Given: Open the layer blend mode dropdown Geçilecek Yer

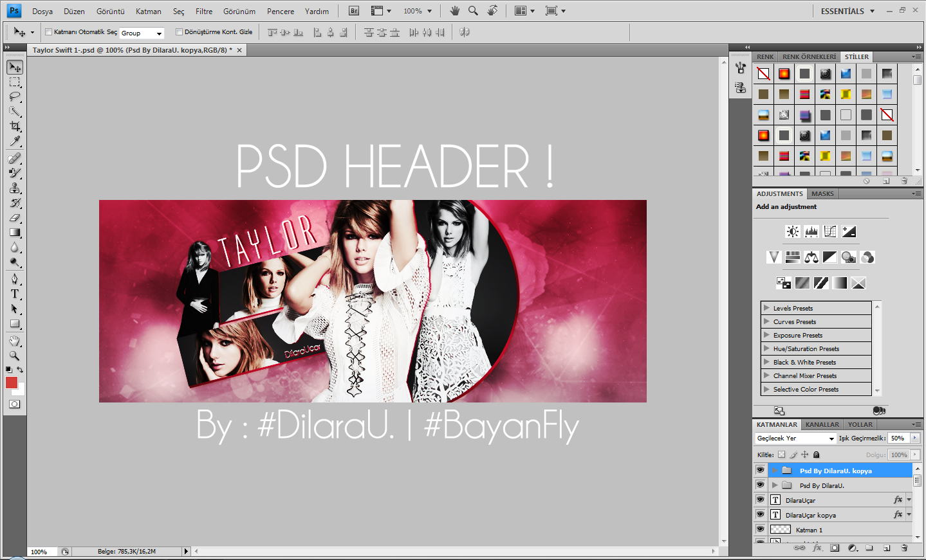Looking at the screenshot, I should coord(795,438).
